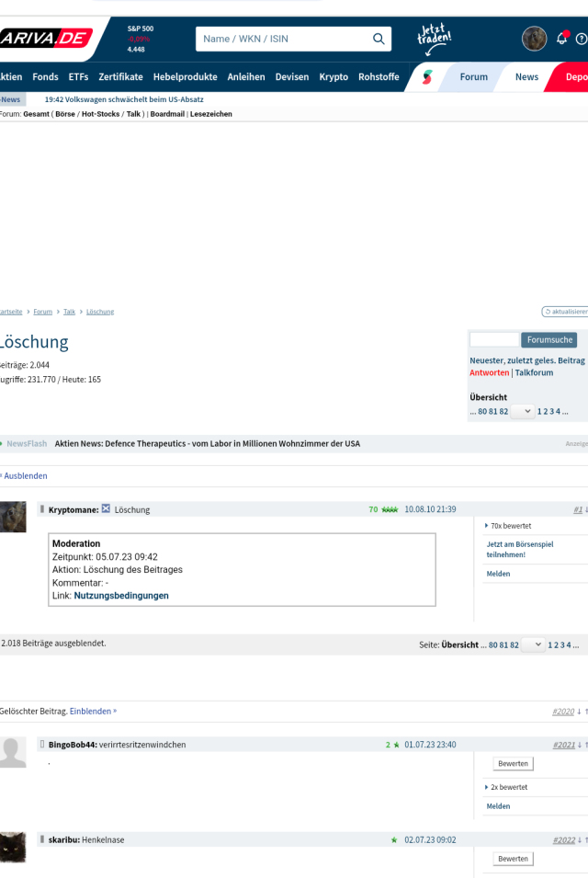Image resolution: width=588 pixels, height=878 pixels.
Task: Go to page 82 in Seite bar
Action: point(514,645)
